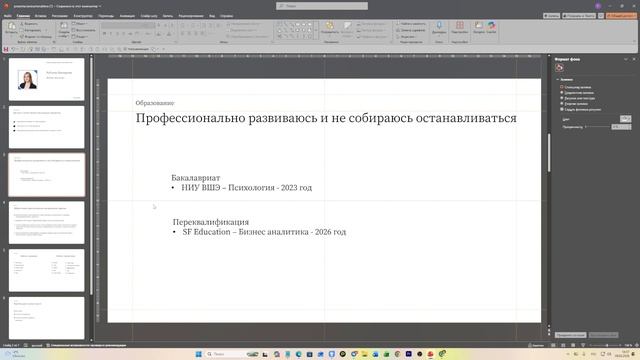
Task: Select the Format Painter (Формат по образцу)
Action: click(x=36, y=36)
